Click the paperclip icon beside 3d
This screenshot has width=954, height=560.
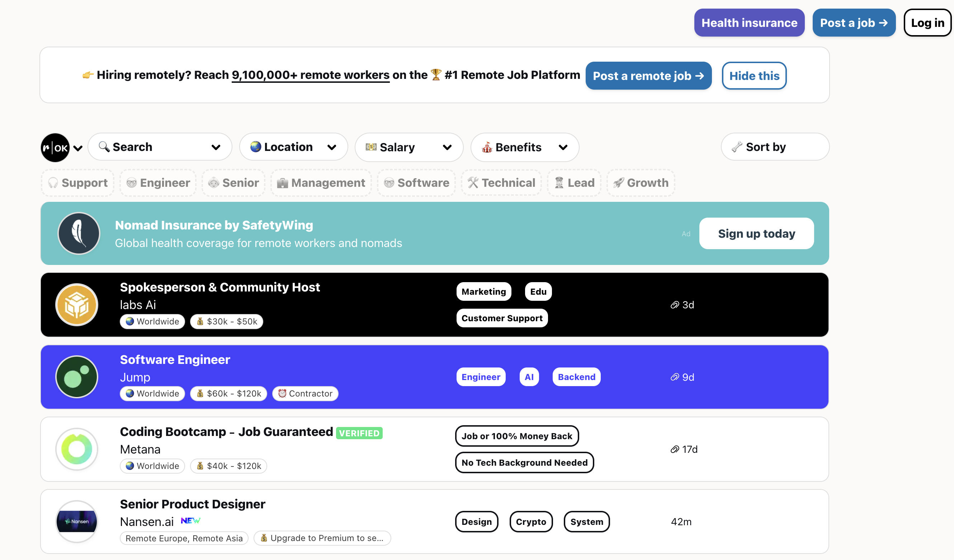(x=675, y=305)
